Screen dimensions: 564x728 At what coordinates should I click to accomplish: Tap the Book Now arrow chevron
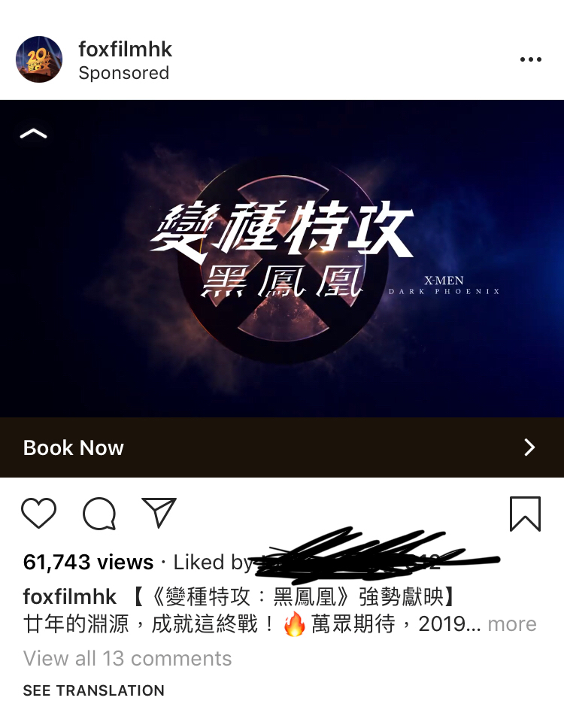pos(529,447)
